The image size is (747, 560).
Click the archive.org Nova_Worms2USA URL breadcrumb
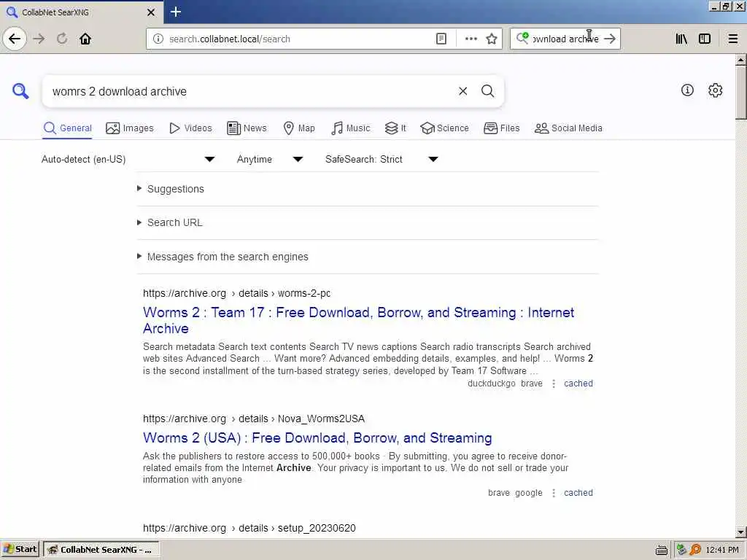click(254, 419)
